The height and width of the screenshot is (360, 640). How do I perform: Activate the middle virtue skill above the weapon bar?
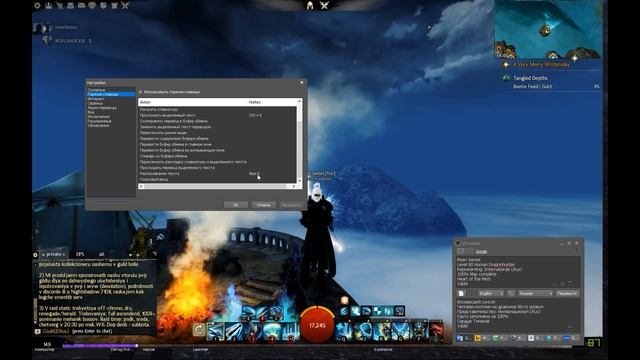coord(262,313)
